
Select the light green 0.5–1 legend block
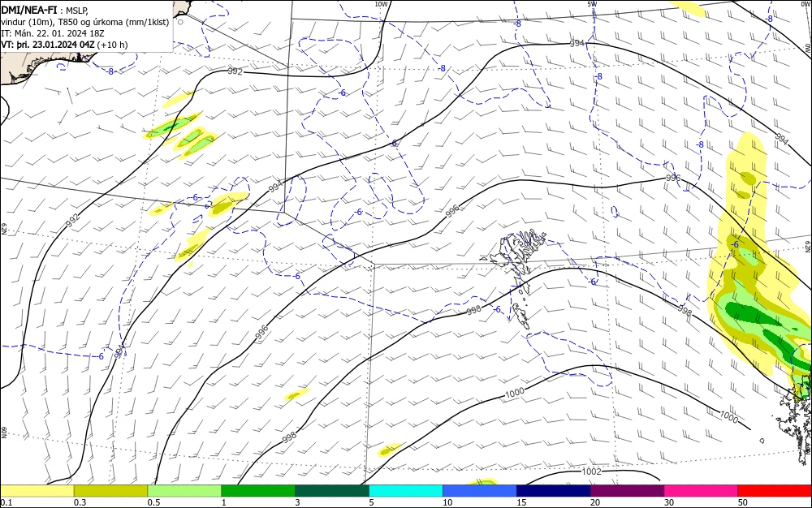tap(184, 491)
